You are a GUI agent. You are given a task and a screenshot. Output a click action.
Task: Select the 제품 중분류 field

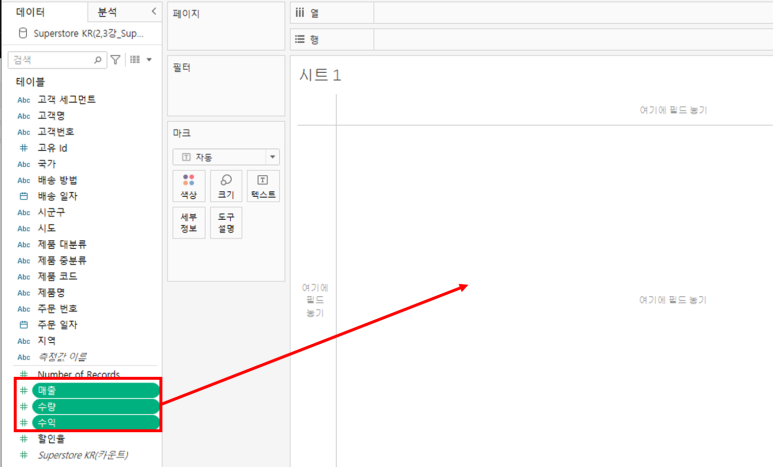62,260
